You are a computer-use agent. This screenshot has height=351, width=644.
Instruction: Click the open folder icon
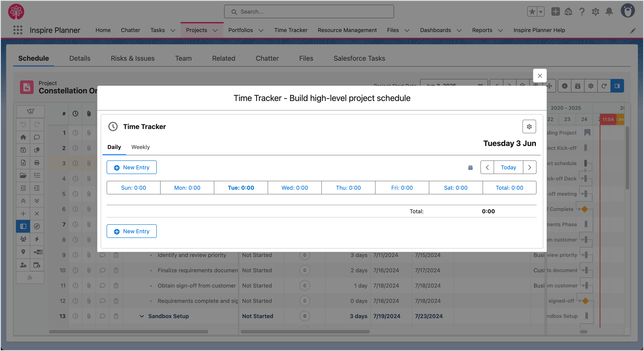(23, 175)
